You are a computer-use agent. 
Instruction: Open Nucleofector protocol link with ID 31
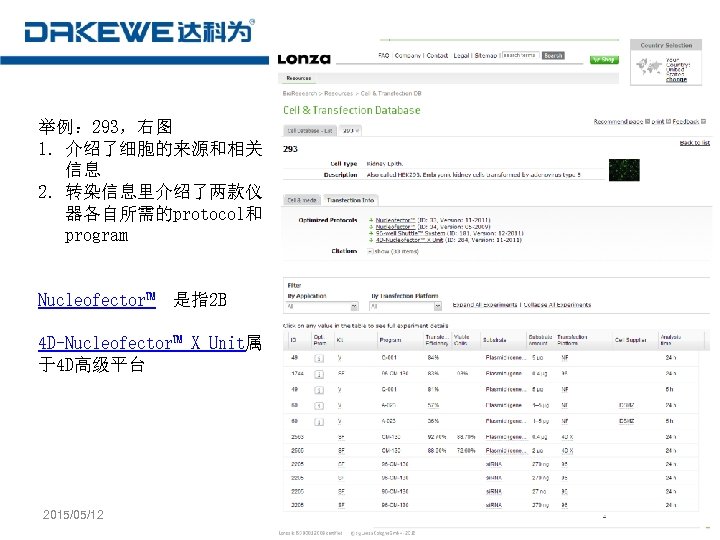click(395, 220)
